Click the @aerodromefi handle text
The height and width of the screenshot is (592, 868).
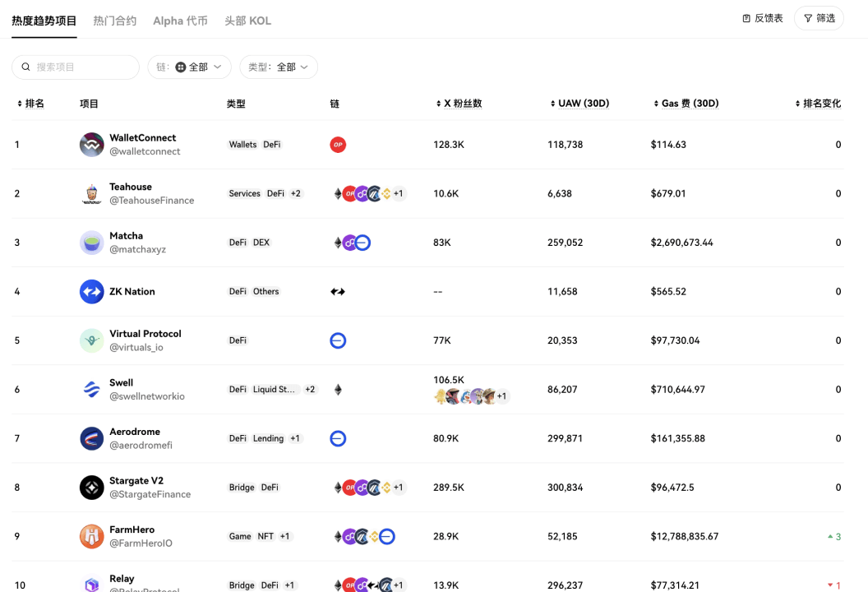[141, 446]
